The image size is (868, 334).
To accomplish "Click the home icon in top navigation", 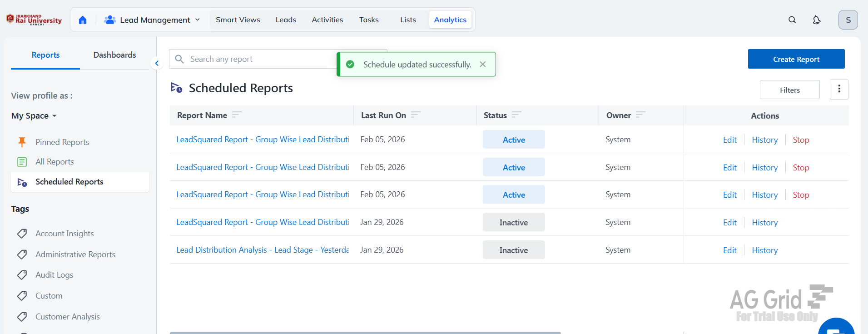I will point(83,20).
